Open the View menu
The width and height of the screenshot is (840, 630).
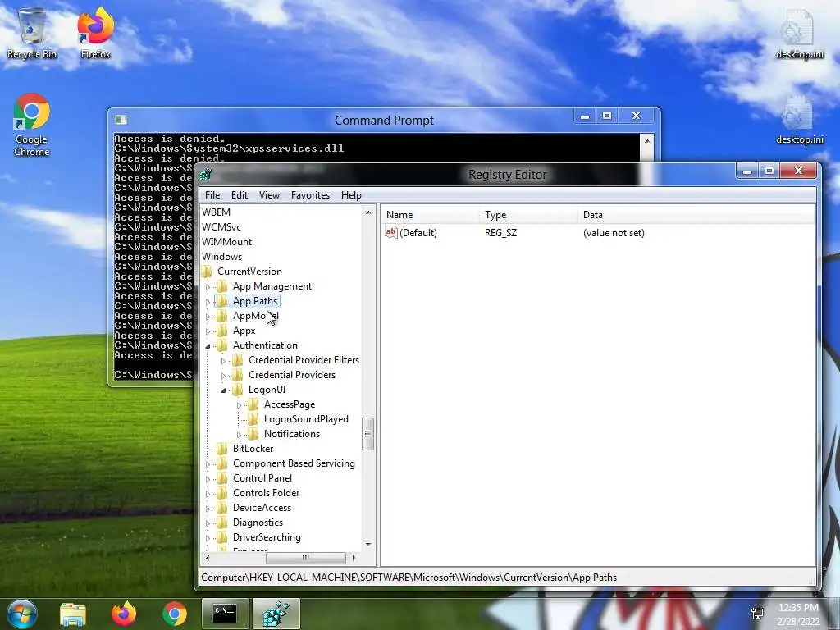[269, 195]
